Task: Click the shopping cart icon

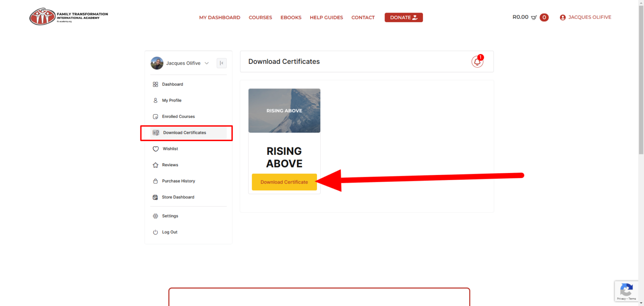Action: click(x=534, y=18)
